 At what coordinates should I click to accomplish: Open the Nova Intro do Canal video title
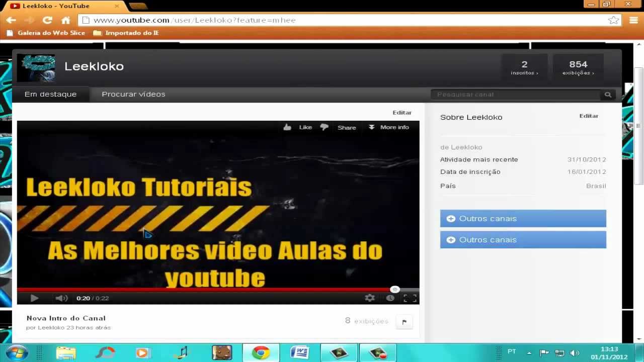pos(66,318)
